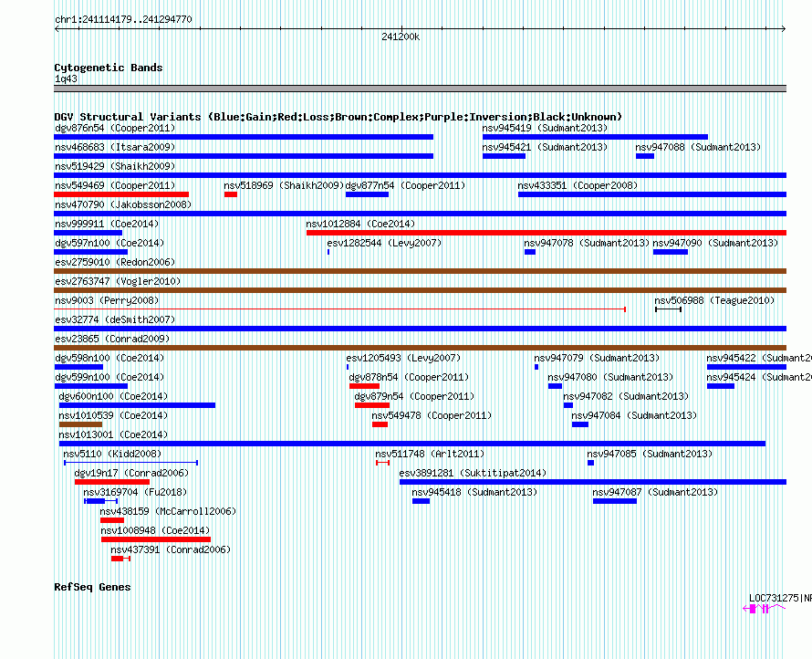The width and height of the screenshot is (812, 659).
Task: Click the nsv549469 (Cooper2011) red loss bar
Action: coord(121,194)
